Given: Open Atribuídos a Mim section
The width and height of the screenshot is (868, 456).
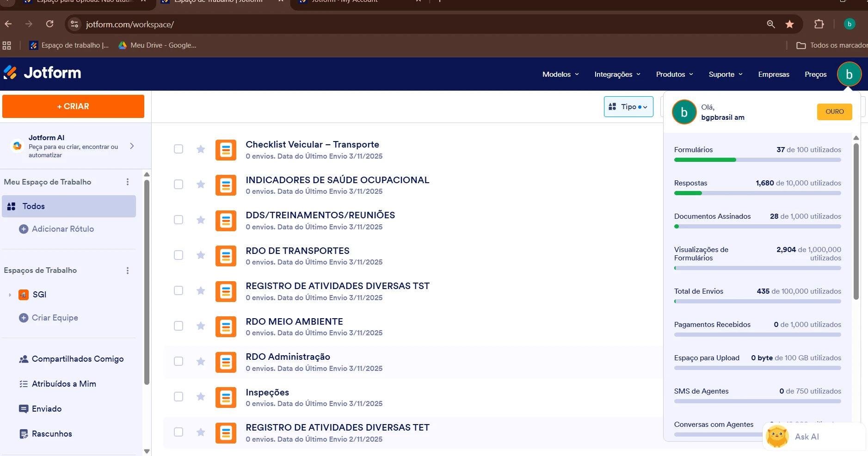Looking at the screenshot, I should [x=63, y=383].
